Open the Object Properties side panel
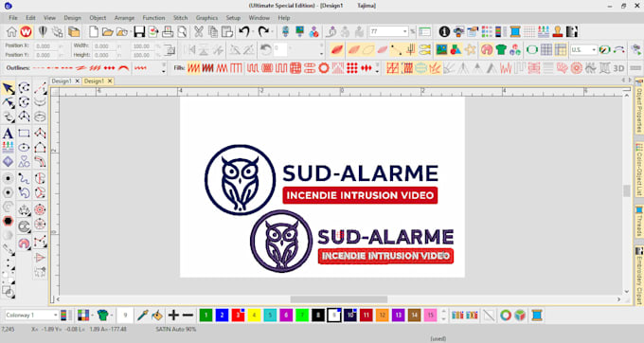The height and width of the screenshot is (343, 644). click(639, 106)
